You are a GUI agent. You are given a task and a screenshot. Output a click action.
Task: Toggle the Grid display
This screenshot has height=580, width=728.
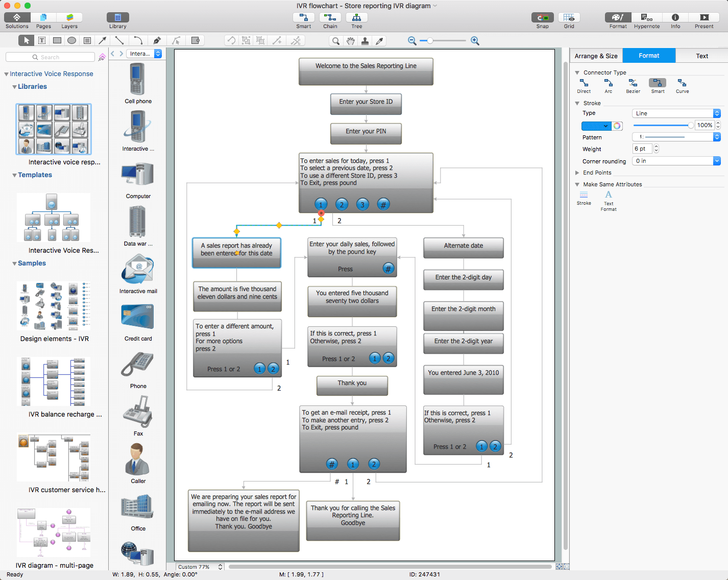click(x=569, y=18)
